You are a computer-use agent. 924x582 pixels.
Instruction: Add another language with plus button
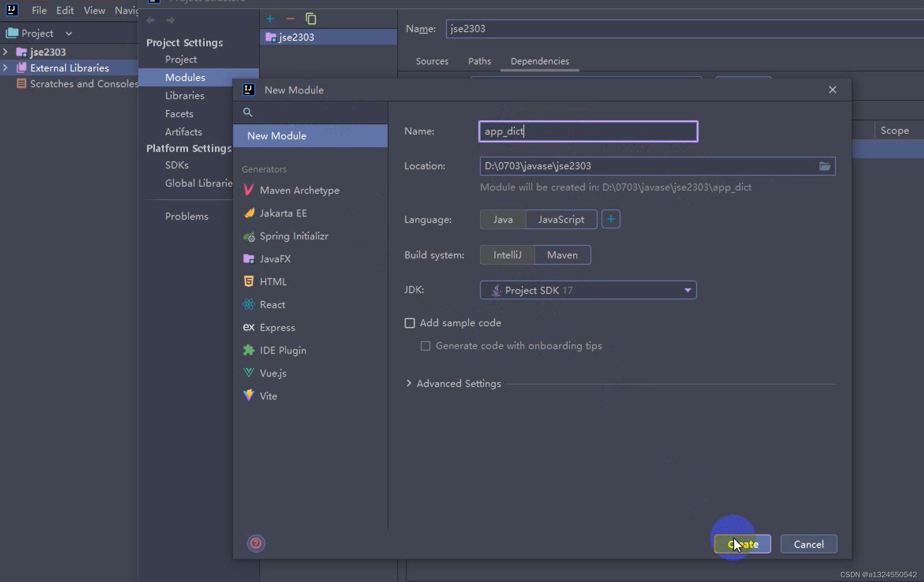coord(611,220)
